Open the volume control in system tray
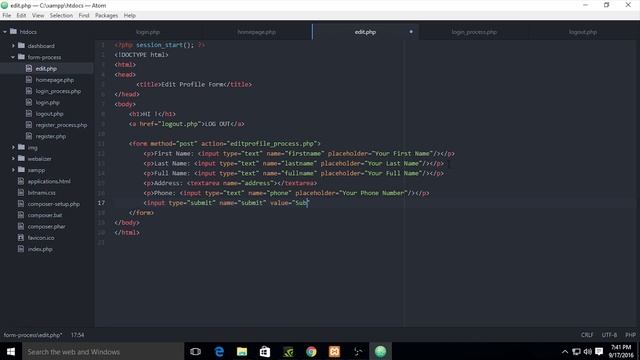The height and width of the screenshot is (360, 640). (x=587, y=351)
